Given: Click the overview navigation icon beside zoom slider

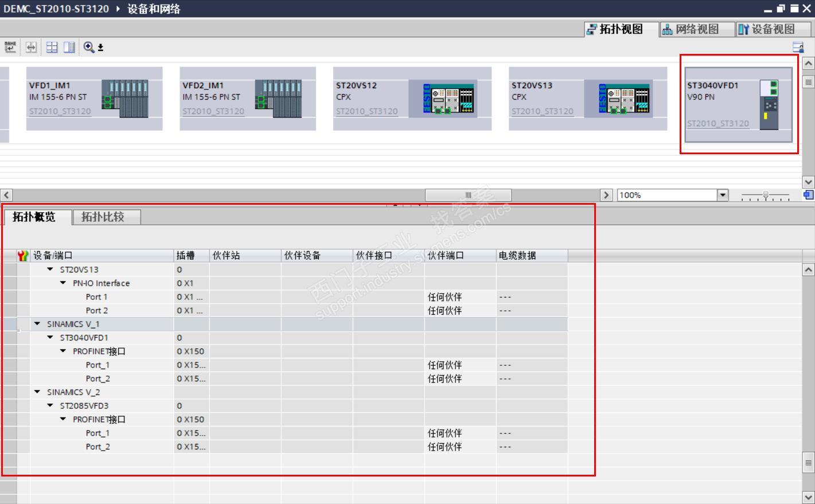Looking at the screenshot, I should tap(809, 195).
